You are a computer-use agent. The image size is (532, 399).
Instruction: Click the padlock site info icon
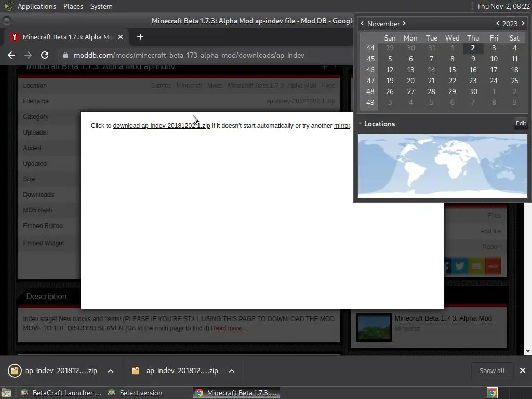pos(65,55)
